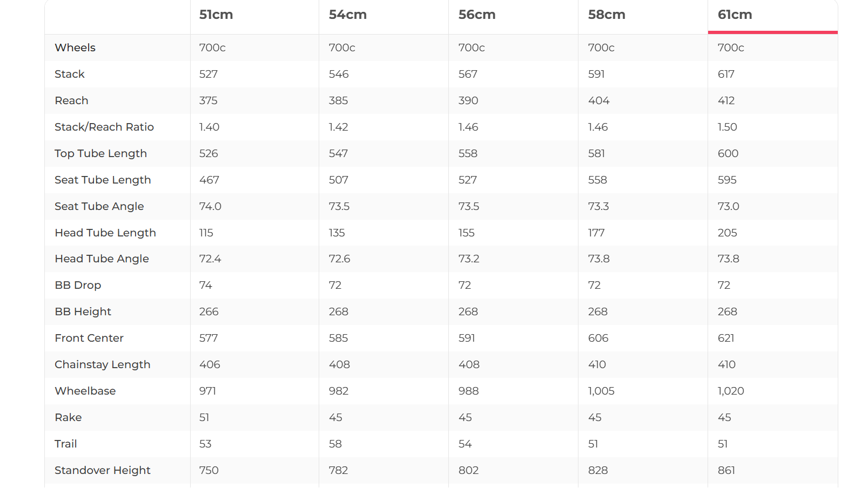Click the Head Tube Length label
The image size is (868, 488).
(x=105, y=233)
